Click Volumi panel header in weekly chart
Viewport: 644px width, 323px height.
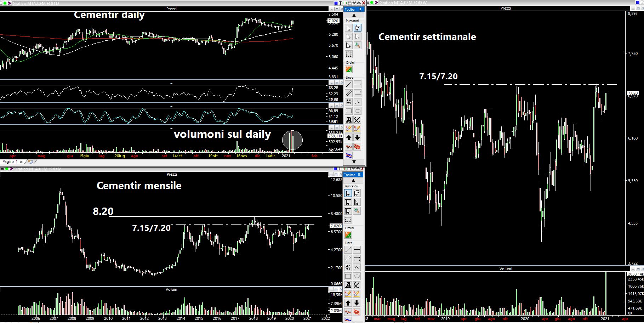pyautogui.click(x=506, y=269)
